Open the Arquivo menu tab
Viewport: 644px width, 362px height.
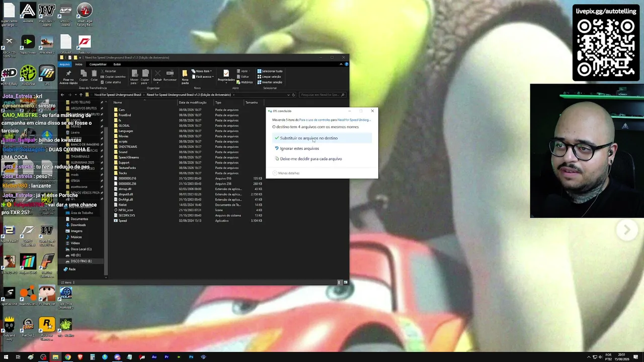coord(64,64)
